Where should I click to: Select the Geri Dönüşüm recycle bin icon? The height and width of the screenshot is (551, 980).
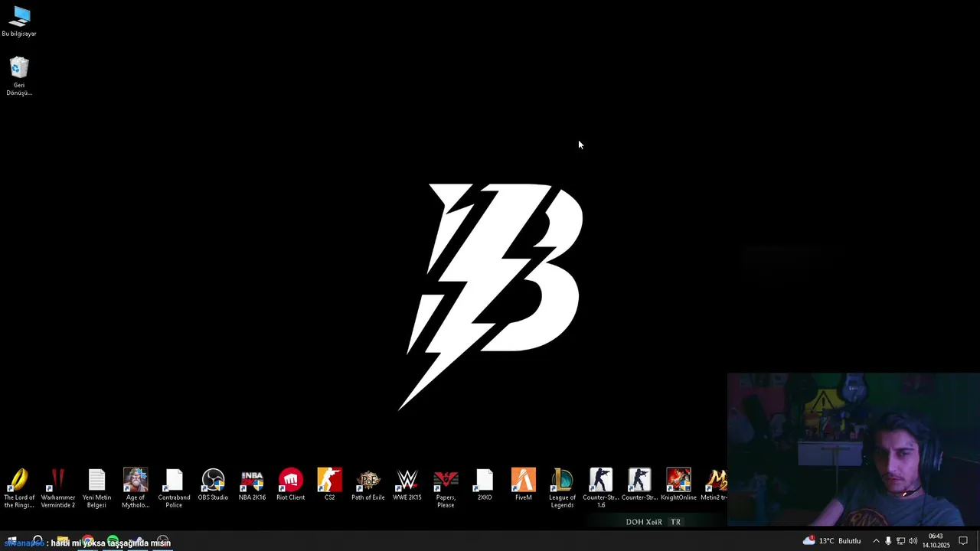pyautogui.click(x=19, y=77)
